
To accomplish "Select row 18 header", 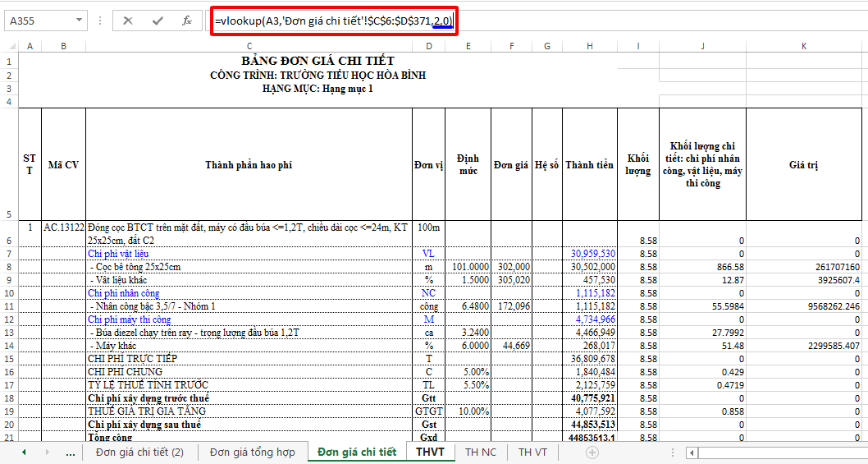I will click(9, 398).
